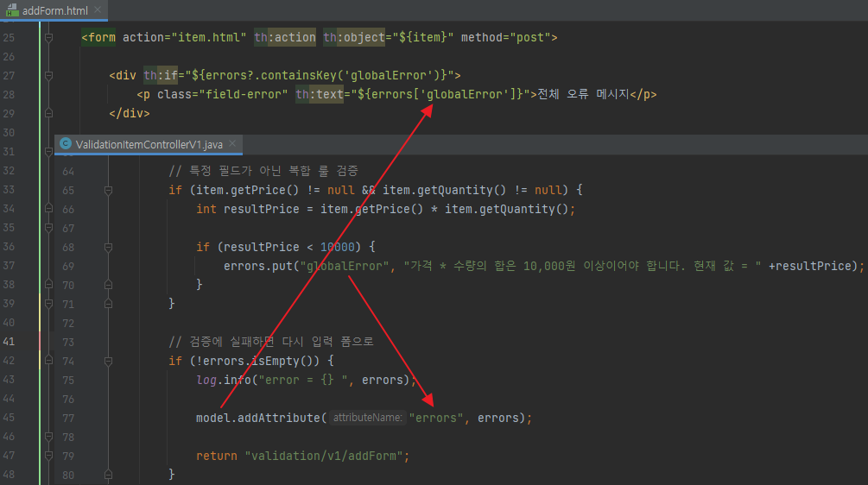Collapse the form tag fold at line 25
Image resolution: width=868 pixels, height=485 pixels.
pyautogui.click(x=48, y=38)
